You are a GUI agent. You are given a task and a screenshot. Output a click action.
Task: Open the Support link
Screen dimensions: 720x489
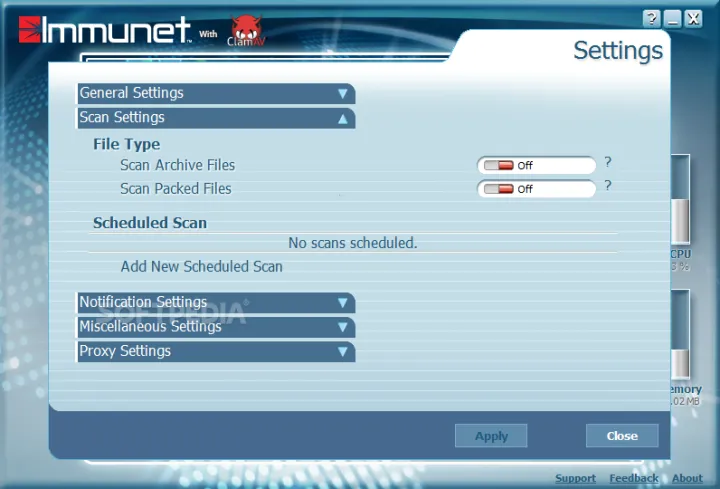[575, 479]
